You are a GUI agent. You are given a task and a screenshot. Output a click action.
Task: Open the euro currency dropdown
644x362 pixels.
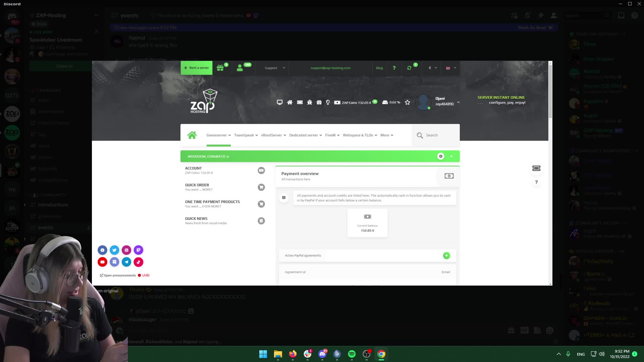433,68
